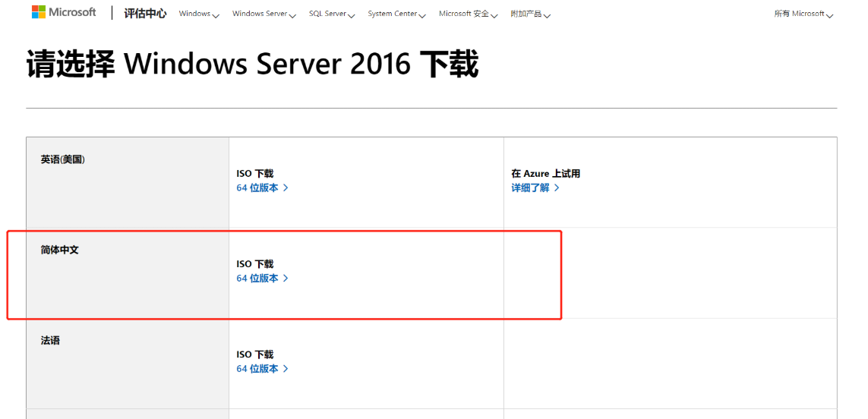The height and width of the screenshot is (419, 868).
Task: Open the 所有 Microsoft dropdown
Action: pos(803,14)
